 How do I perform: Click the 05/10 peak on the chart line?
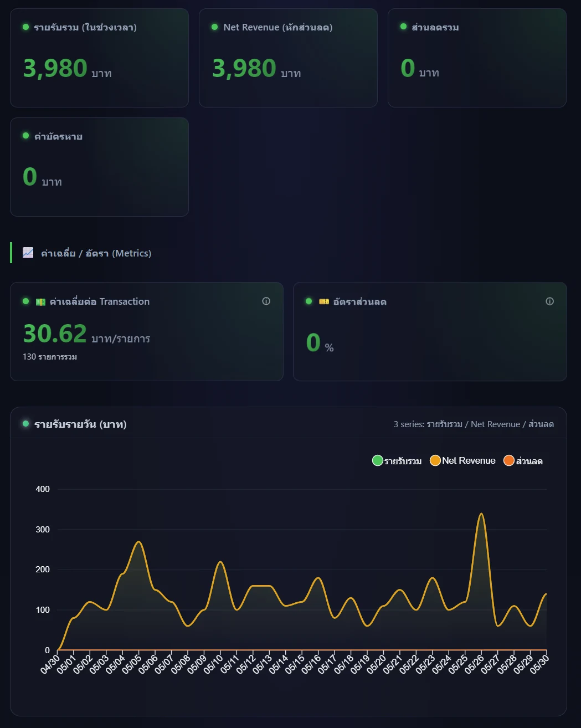220,562
